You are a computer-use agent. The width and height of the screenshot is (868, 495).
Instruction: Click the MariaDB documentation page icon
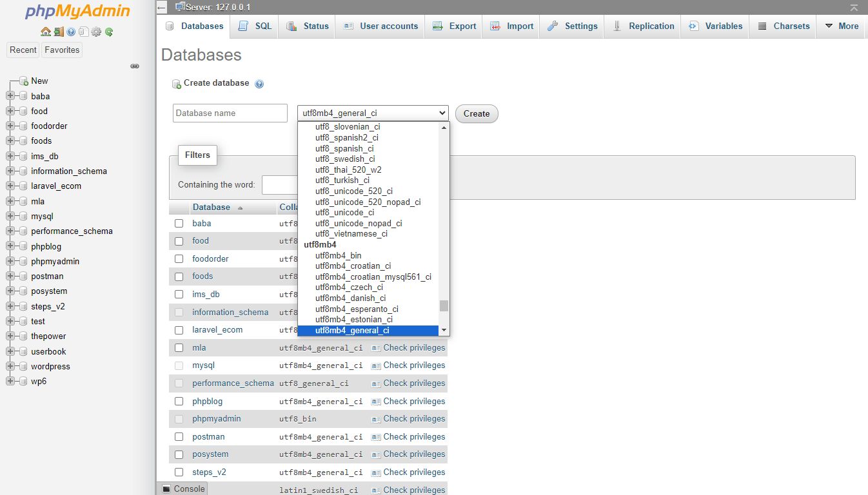coord(84,32)
